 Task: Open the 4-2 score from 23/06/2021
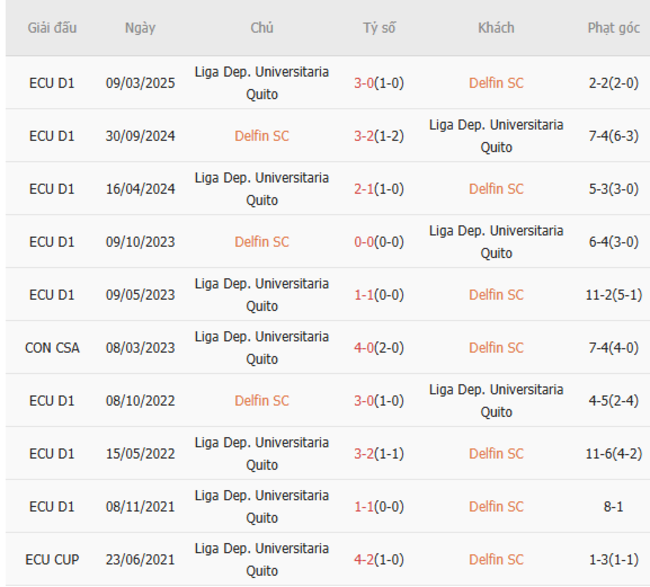point(364,560)
